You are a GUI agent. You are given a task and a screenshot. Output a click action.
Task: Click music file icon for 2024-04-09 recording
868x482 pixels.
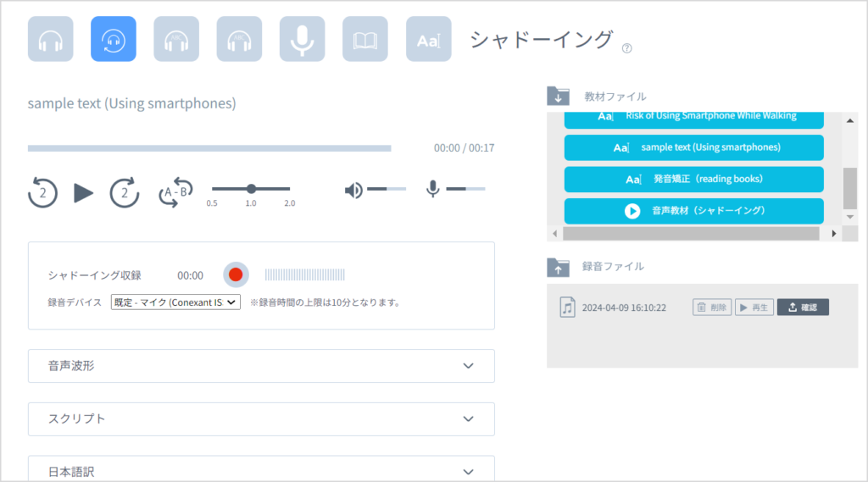(567, 307)
